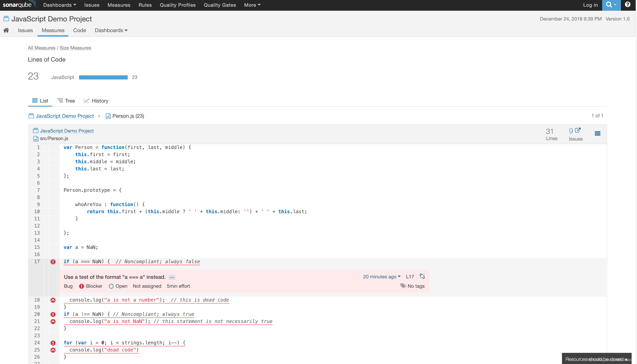The image size is (637, 364).
Task: Switch to the History view tab
Action: [100, 101]
